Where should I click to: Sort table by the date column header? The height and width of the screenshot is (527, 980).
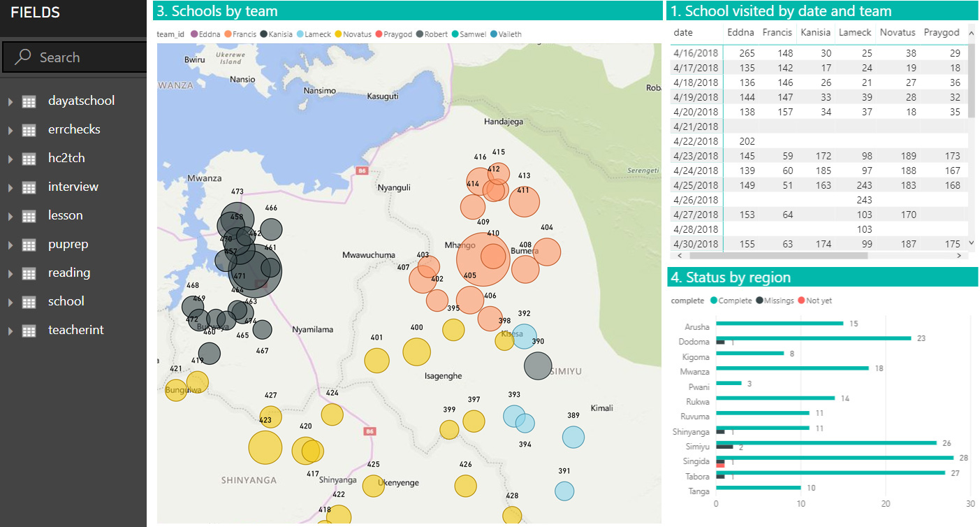pos(683,33)
